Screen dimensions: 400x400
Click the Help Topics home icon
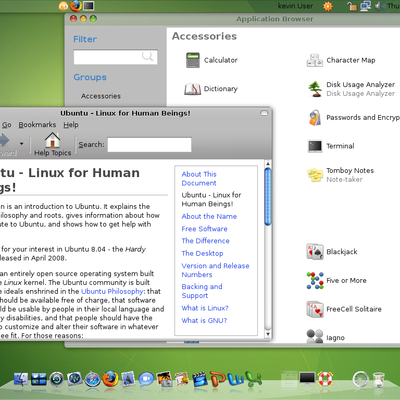(53, 144)
